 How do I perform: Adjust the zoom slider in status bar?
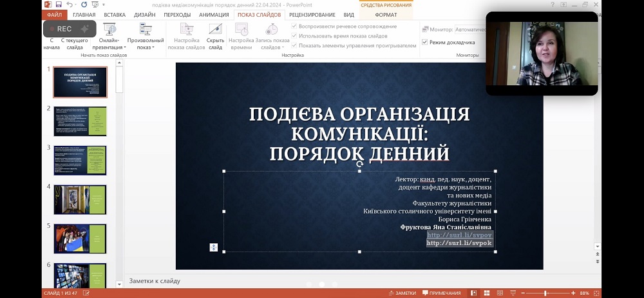click(x=545, y=293)
